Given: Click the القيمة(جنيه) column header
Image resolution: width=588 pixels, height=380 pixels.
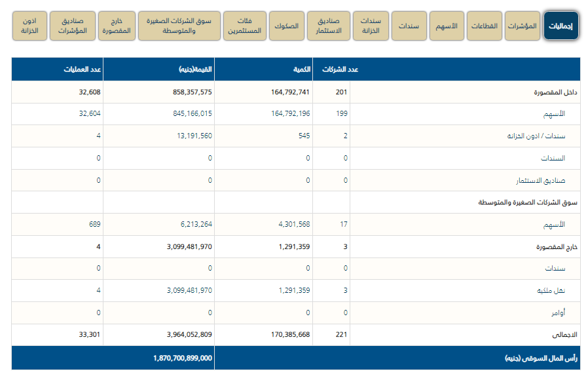Looking at the screenshot, I should (x=196, y=69).
